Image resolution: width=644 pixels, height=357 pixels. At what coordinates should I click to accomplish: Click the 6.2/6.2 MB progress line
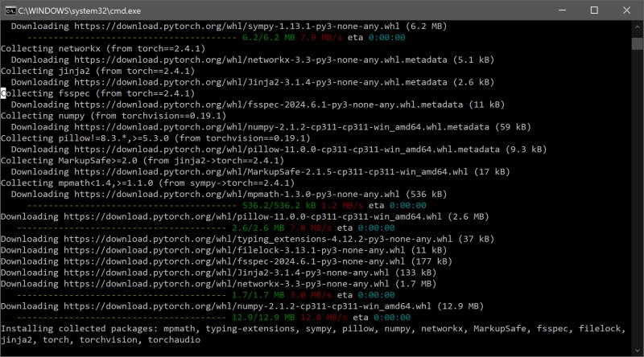[x=217, y=37]
